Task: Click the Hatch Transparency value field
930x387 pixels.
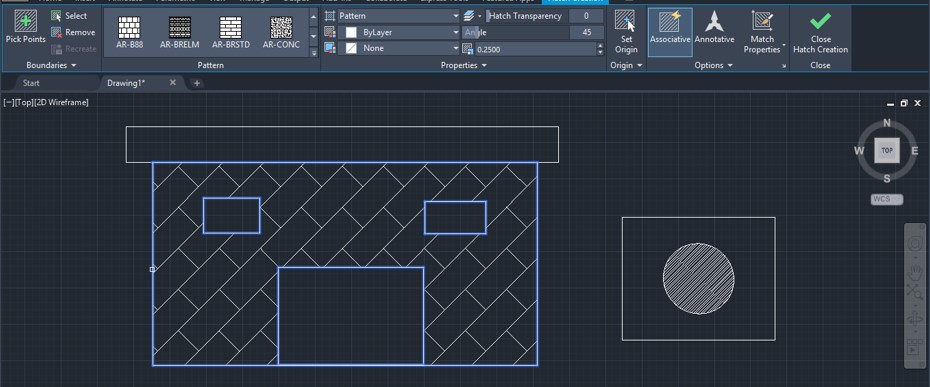Action: 586,16
